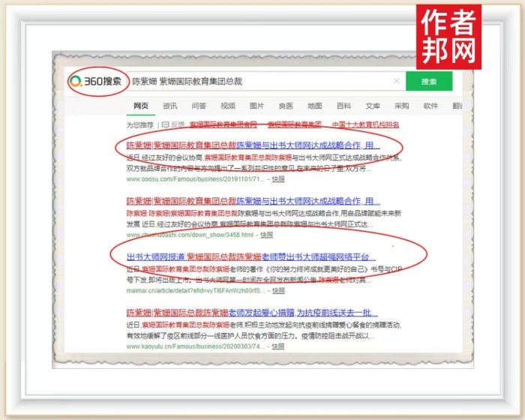Click the 360搜索 logo

(97, 81)
